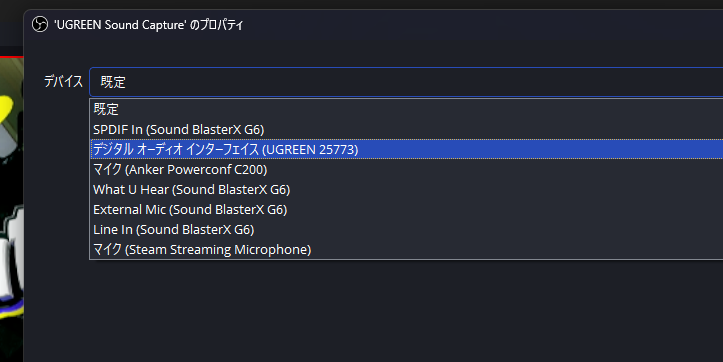Viewport: 723px width, 362px height.
Task: Click the red line above the preview image
Action: pyautogui.click(x=12, y=57)
